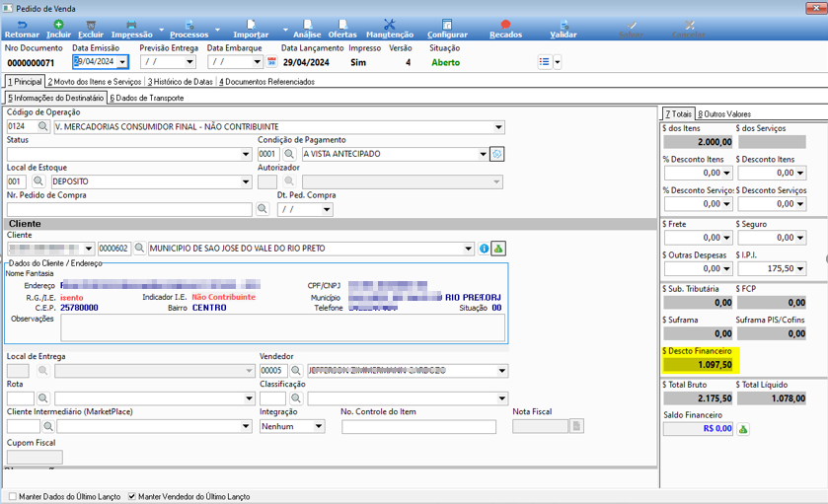Screen dimensions: 828x504
Task: Click the $ Total Bruto value 2.175,50
Action: 698,398
